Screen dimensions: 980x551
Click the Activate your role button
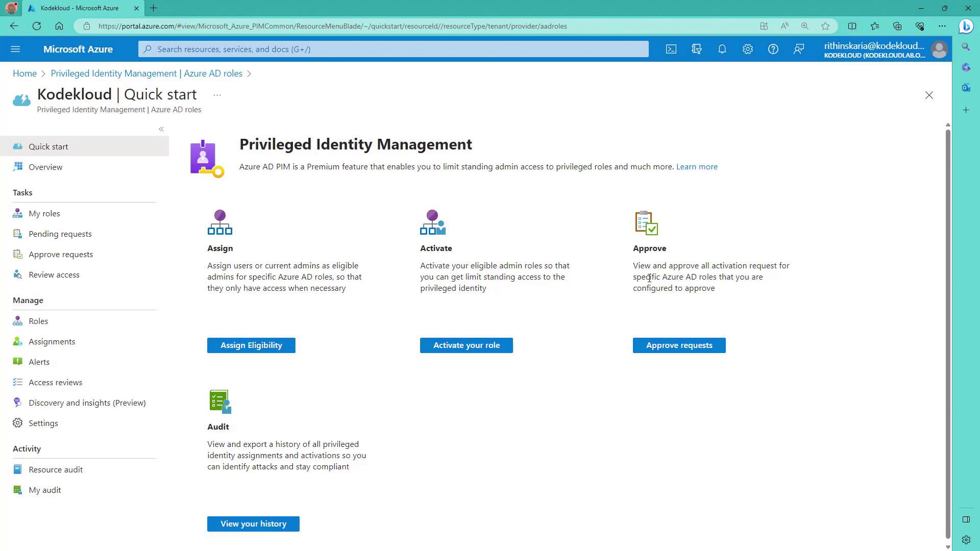click(x=466, y=345)
